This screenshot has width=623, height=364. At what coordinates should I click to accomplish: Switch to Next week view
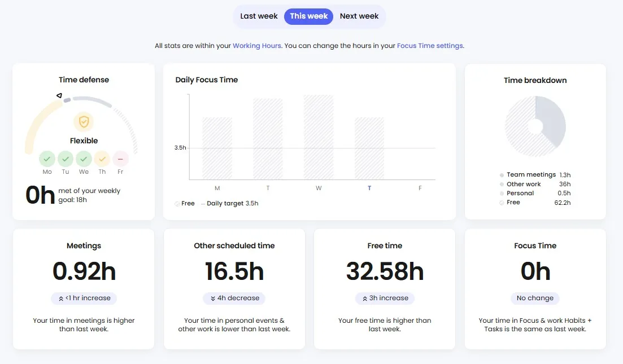[x=359, y=16]
